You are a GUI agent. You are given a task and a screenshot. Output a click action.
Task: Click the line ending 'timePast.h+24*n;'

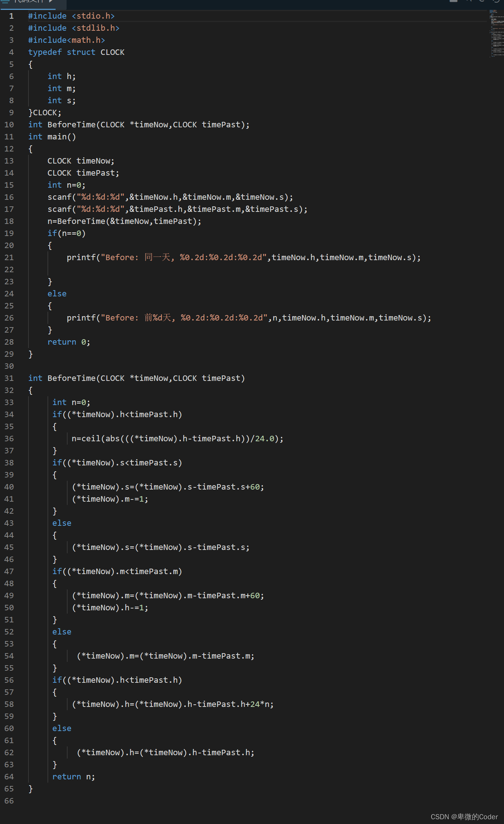tap(173, 704)
